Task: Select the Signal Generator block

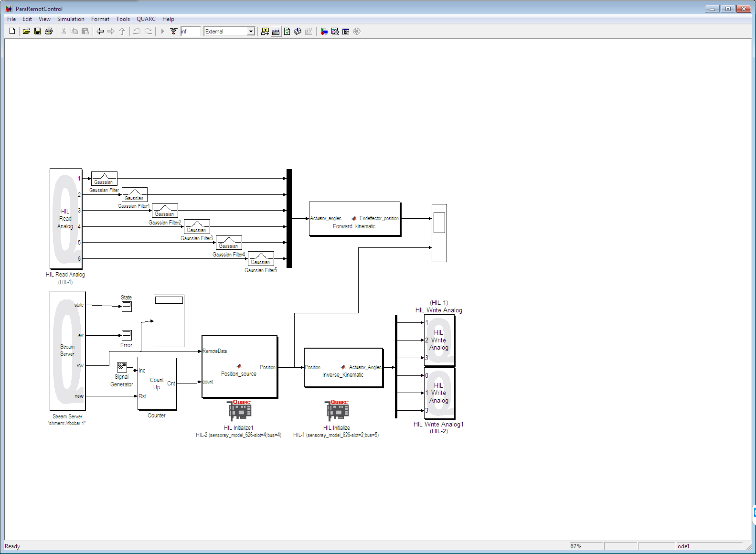Action: click(x=122, y=367)
